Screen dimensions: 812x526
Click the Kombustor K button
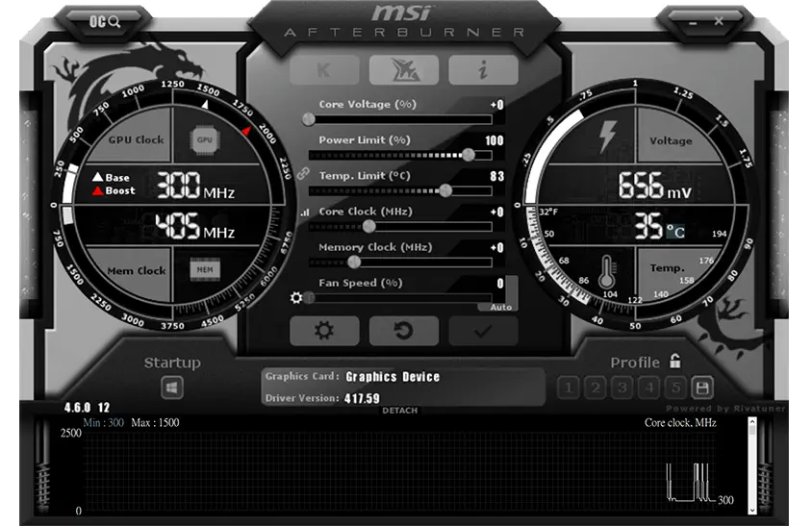pyautogui.click(x=324, y=70)
